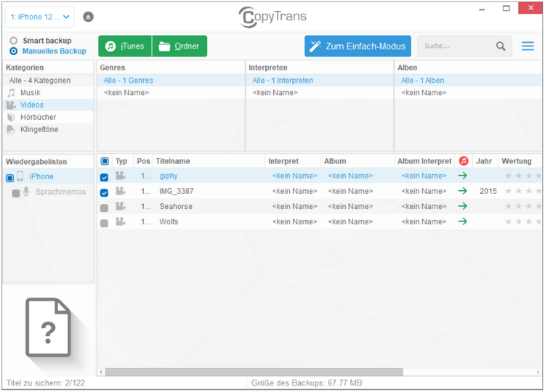Click the Musik note icon
This screenshot has width=545, height=392.
coord(12,93)
